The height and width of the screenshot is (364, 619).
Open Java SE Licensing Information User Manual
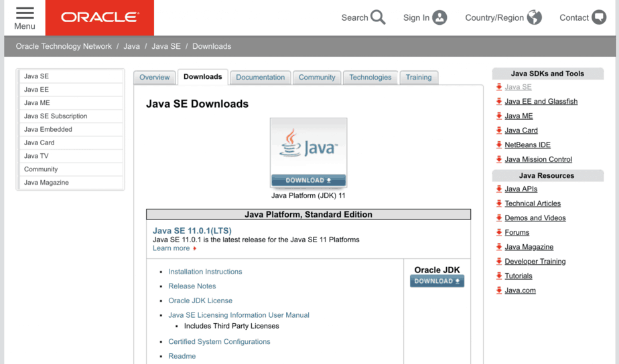pyautogui.click(x=239, y=315)
